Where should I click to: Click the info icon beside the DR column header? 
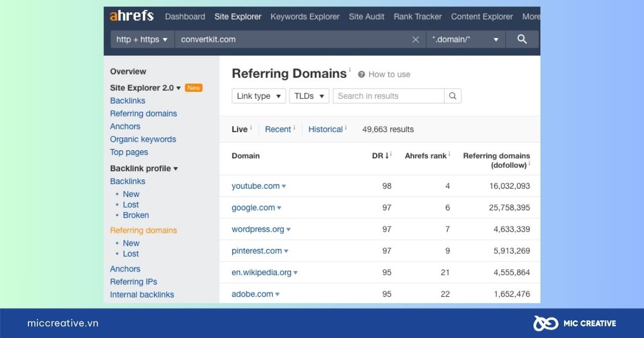point(391,155)
